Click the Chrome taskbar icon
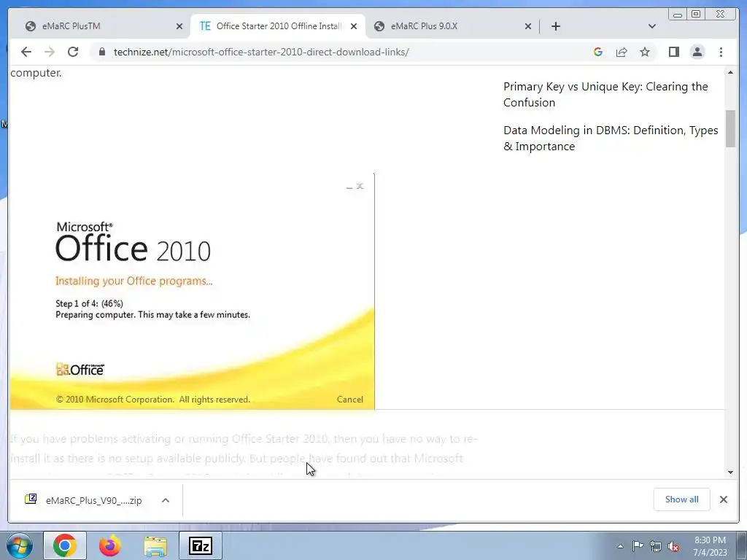This screenshot has width=747, height=560. 65,545
